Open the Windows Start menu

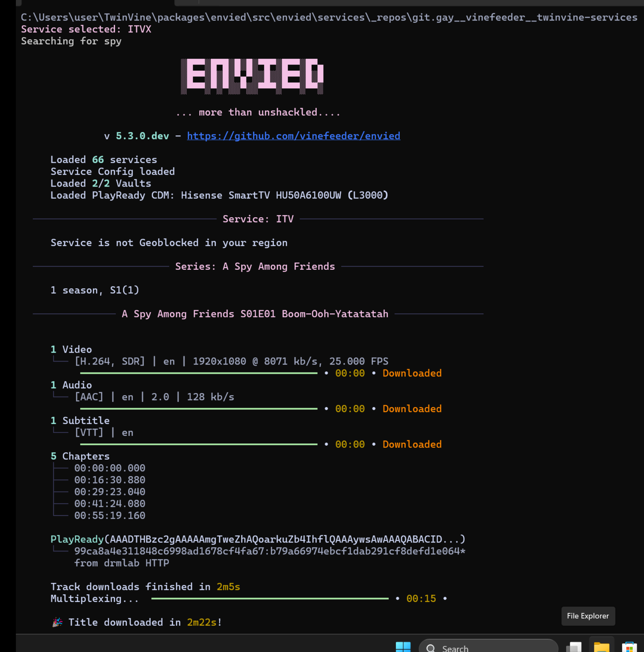(x=403, y=647)
